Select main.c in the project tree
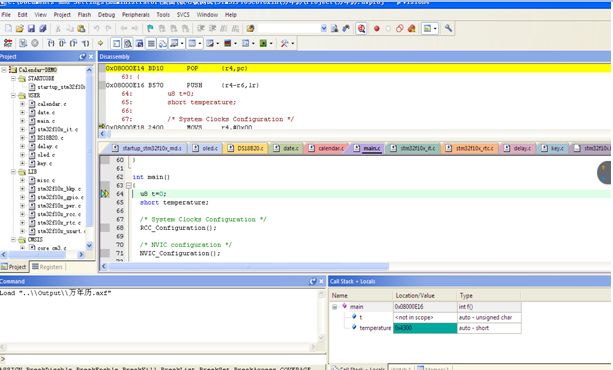This screenshot has height=370, width=613. (x=46, y=121)
